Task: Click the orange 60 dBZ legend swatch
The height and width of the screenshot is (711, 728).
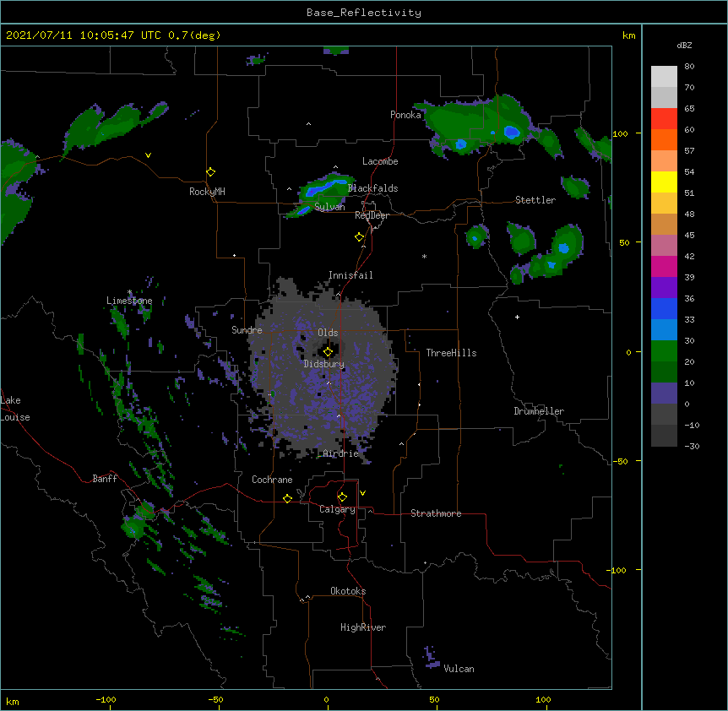Action: (x=664, y=139)
